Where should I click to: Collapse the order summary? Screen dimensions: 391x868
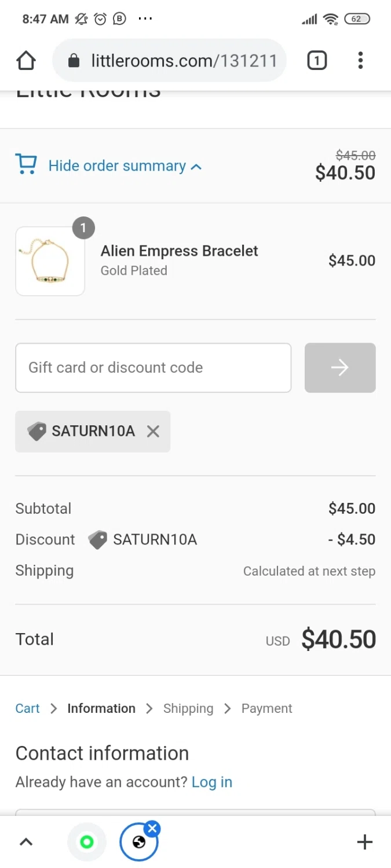click(125, 166)
